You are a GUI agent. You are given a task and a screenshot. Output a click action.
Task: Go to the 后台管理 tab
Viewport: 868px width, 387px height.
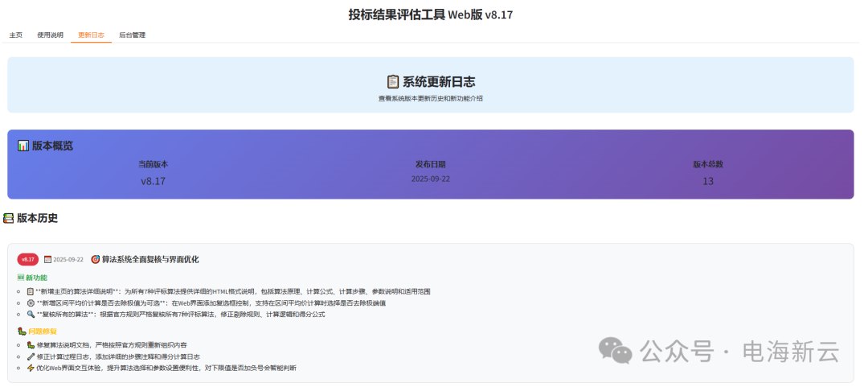tap(132, 35)
